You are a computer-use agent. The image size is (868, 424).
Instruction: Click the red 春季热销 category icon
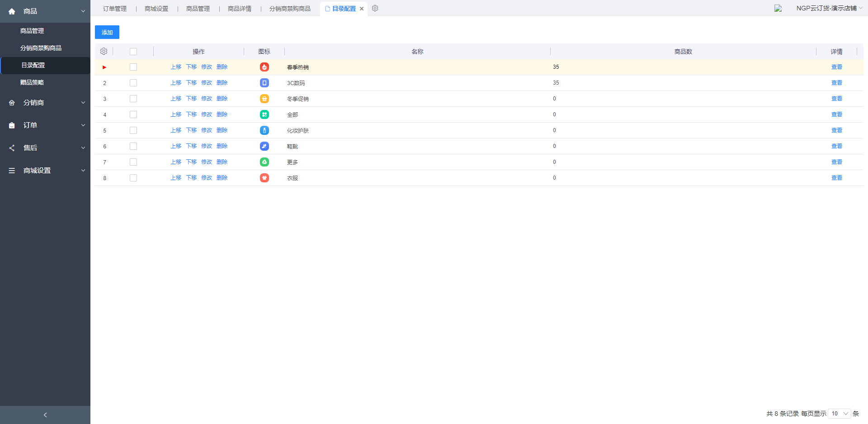[264, 67]
